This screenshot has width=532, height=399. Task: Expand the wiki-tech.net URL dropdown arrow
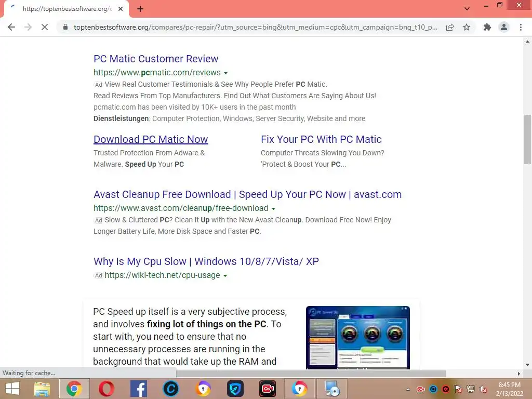225,276
